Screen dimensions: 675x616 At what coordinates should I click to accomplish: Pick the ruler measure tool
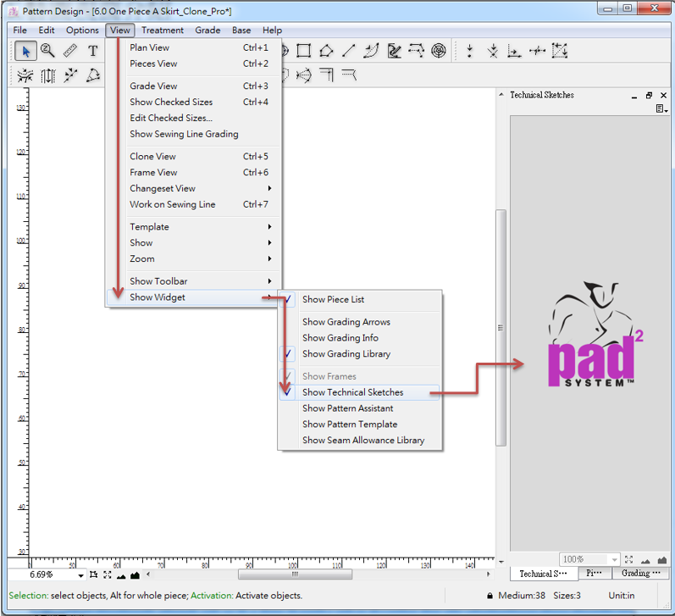point(70,51)
